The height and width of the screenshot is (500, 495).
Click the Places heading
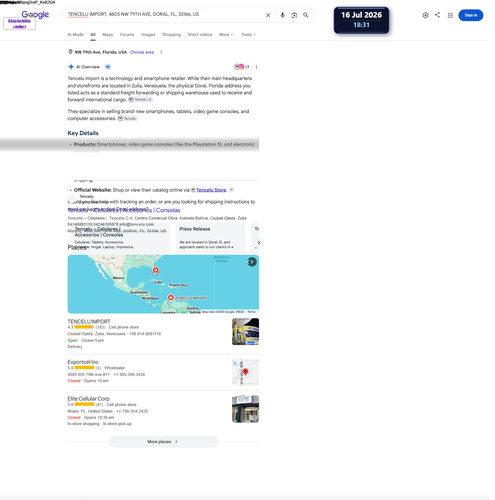click(77, 247)
